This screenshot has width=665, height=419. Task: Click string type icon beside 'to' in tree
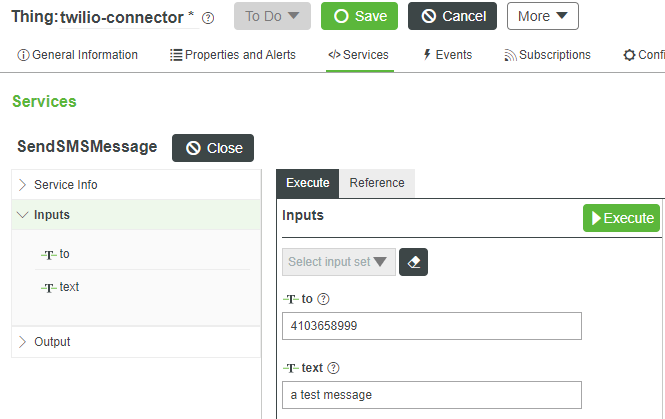point(48,254)
